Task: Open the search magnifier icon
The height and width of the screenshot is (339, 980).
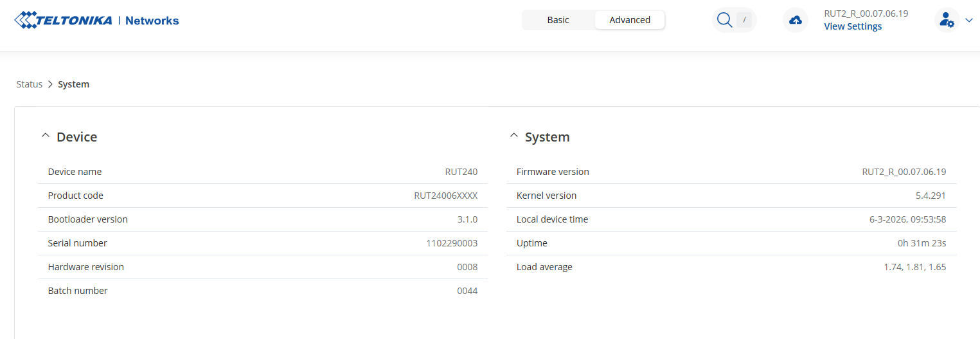Action: tap(724, 20)
